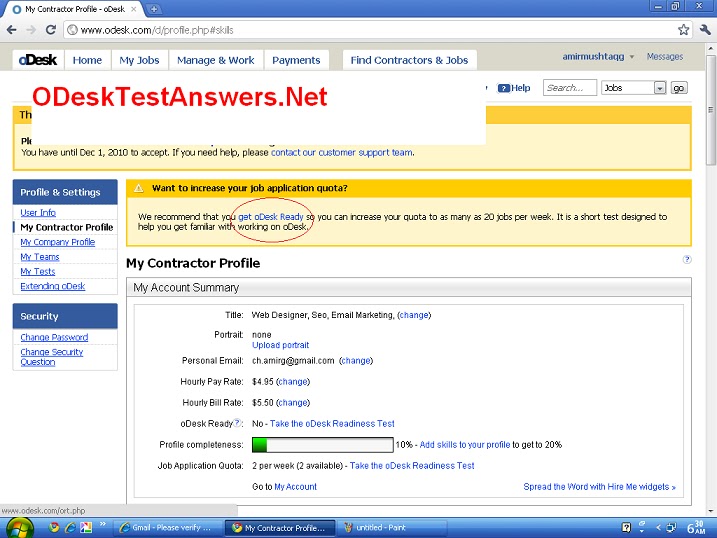
Task: Click the go search button
Action: click(x=679, y=88)
